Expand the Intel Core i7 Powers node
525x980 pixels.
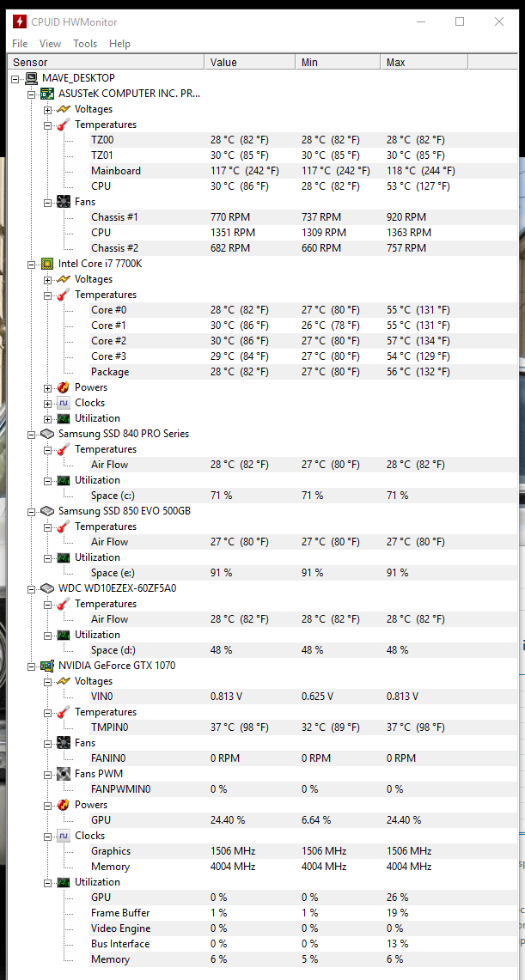point(48,388)
